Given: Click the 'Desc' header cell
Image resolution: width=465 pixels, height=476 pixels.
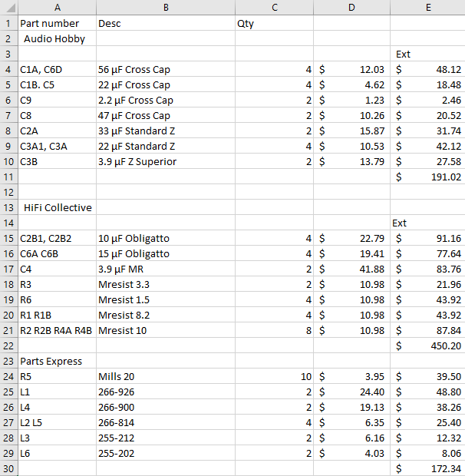Looking at the screenshot, I should [x=166, y=23].
